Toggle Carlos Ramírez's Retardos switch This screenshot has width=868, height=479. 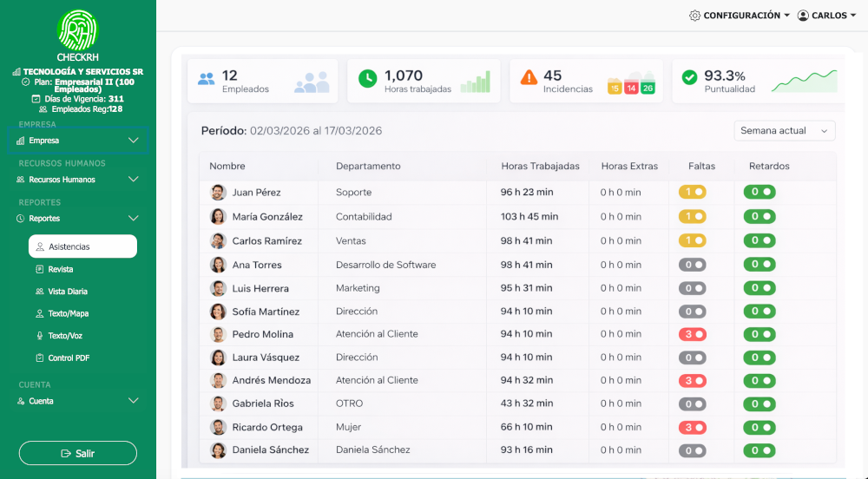point(759,240)
